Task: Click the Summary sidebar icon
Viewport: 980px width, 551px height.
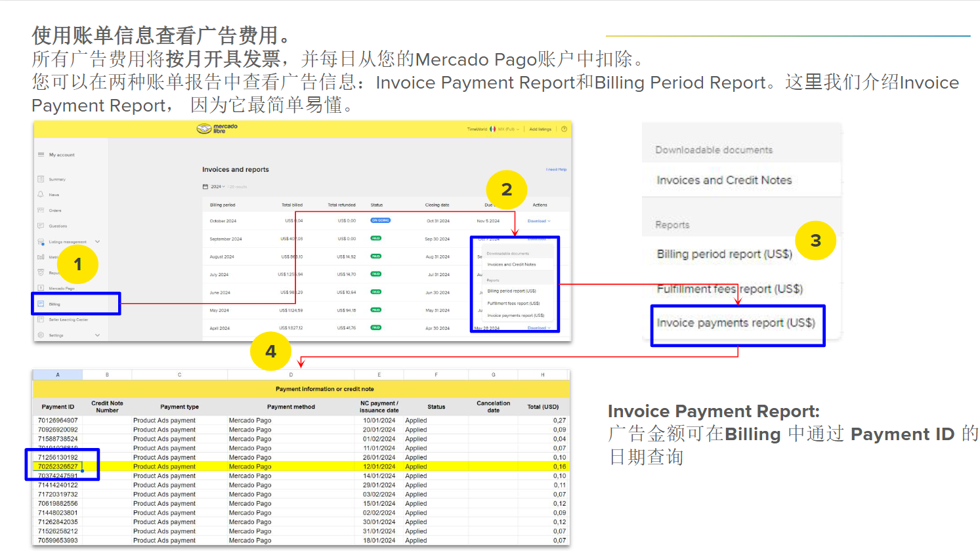Action: [x=41, y=179]
